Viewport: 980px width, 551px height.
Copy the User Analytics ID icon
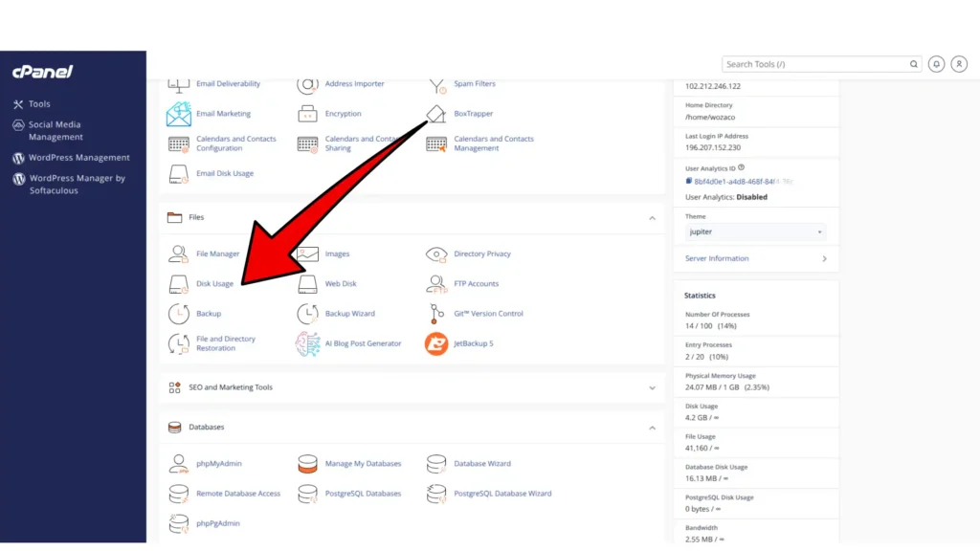[x=689, y=181]
